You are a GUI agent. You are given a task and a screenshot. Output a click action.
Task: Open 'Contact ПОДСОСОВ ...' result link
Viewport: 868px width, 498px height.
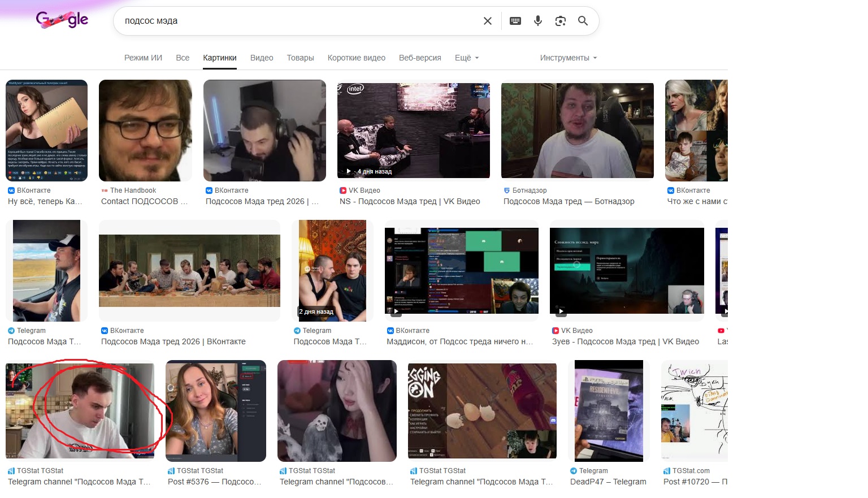click(145, 201)
